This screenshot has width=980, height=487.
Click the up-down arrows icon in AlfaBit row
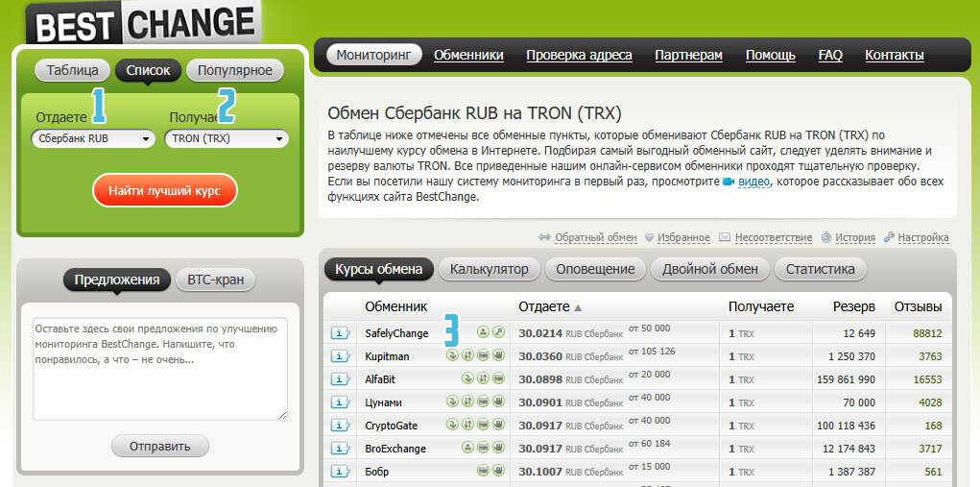483,378
